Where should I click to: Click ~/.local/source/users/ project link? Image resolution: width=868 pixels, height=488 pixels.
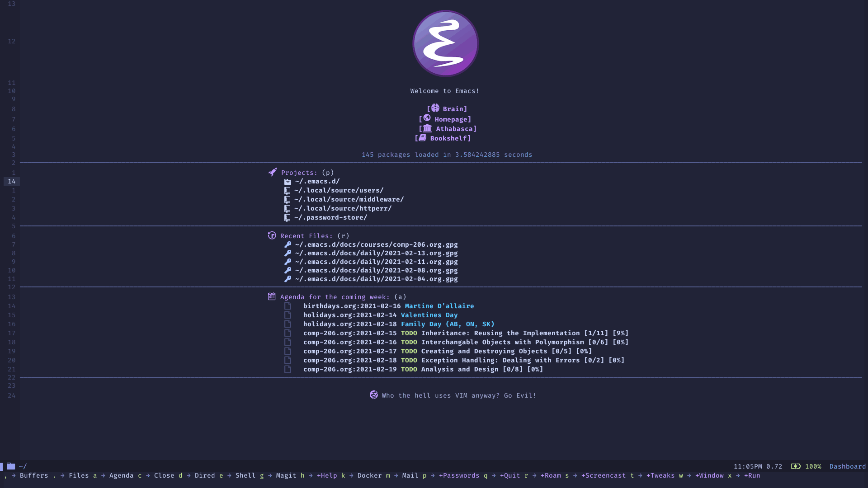[x=338, y=190]
